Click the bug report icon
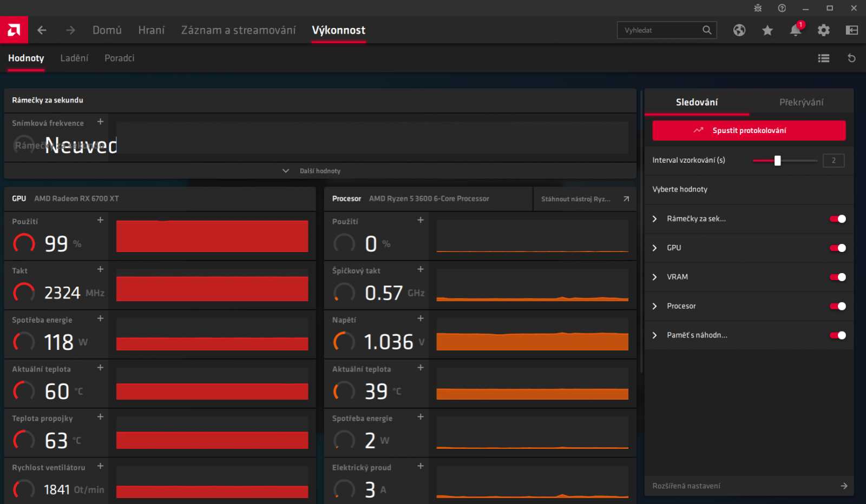The height and width of the screenshot is (504, 866). coord(758,8)
